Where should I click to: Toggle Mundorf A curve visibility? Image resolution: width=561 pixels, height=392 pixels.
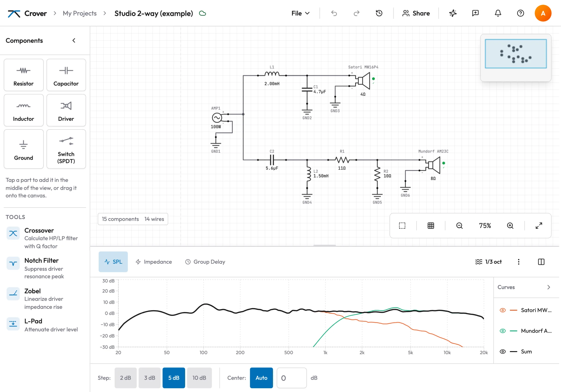coord(503,331)
